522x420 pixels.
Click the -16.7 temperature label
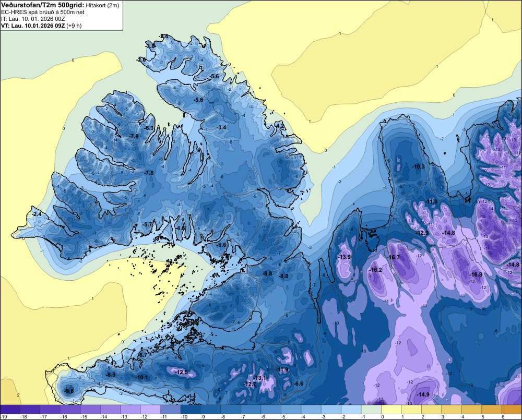point(394,257)
